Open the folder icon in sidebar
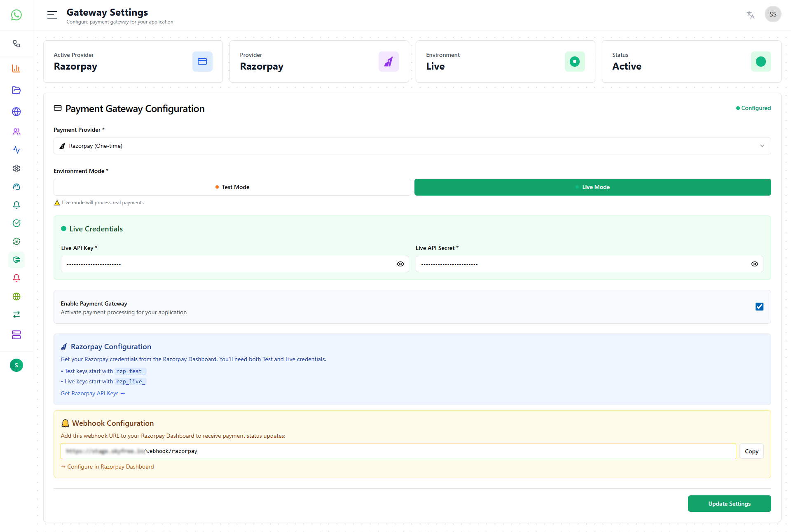Viewport: 791px width, 532px height. tap(16, 90)
